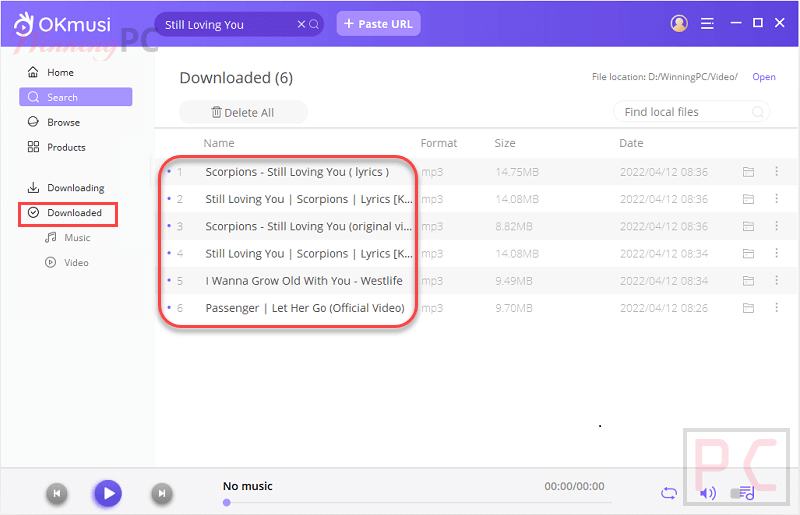Screen dimensions: 800x515
Task: Open folder for the 14.75MB track
Action: click(748, 172)
